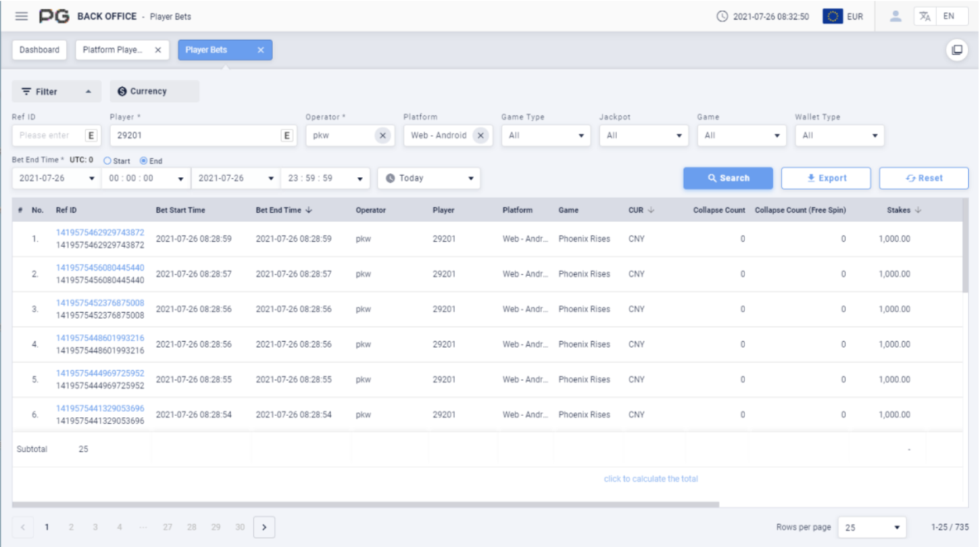This screenshot has height=547, width=980.
Task: Expand the Game Type dropdown
Action: [x=545, y=135]
